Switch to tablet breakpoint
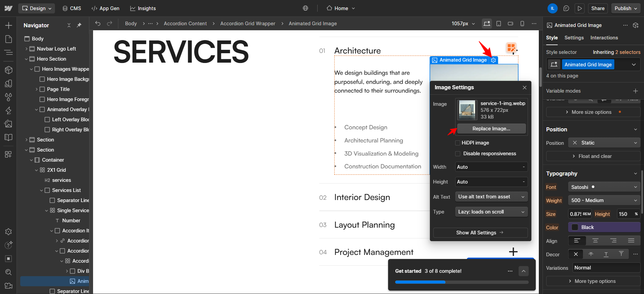 [499, 24]
